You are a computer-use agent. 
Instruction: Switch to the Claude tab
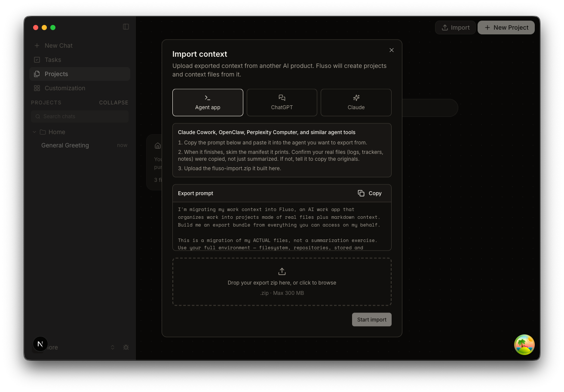coord(356,103)
